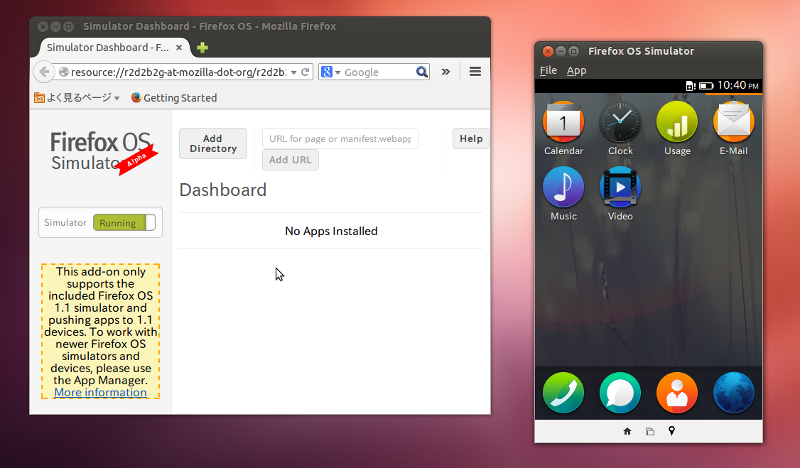Open the Video app icon
Viewport: 800px width, 468px height.
620,187
